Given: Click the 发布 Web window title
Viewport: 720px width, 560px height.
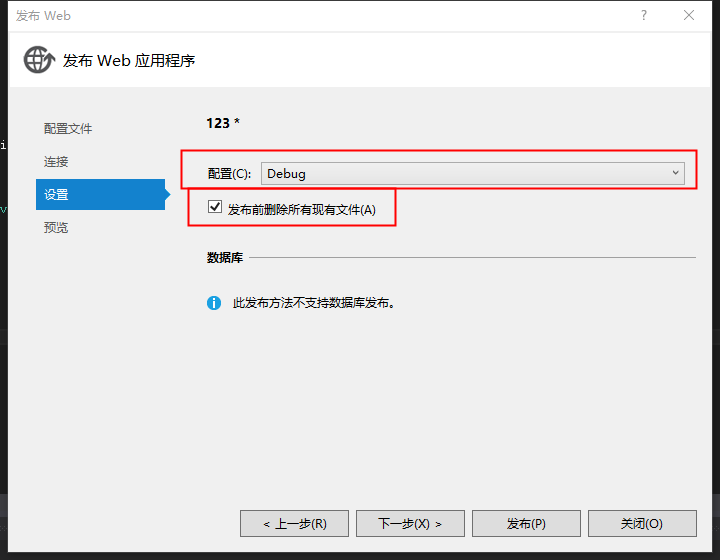Looking at the screenshot, I should click(43, 16).
